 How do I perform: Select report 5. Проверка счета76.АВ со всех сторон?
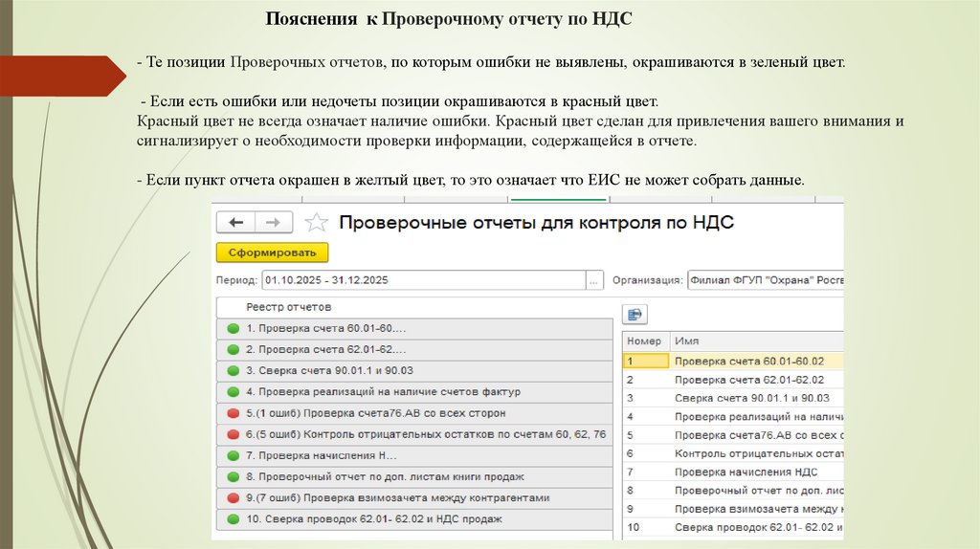[x=414, y=413]
